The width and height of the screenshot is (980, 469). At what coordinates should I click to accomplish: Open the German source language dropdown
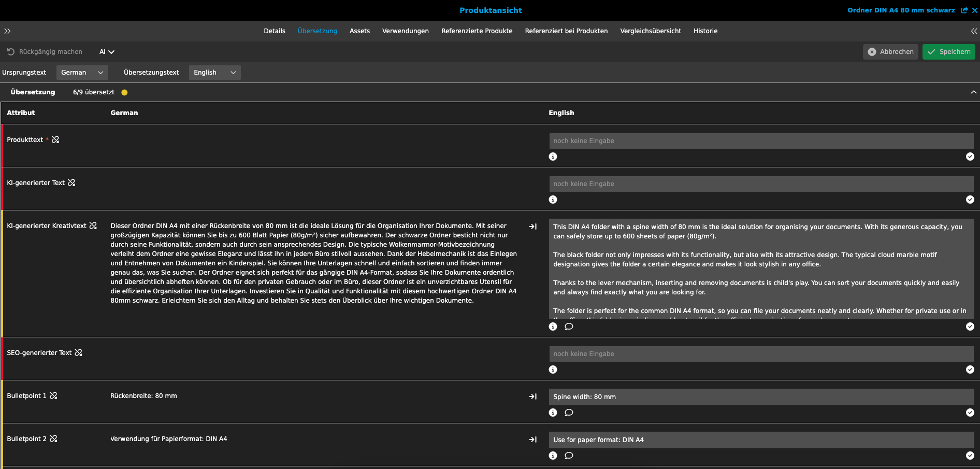82,72
